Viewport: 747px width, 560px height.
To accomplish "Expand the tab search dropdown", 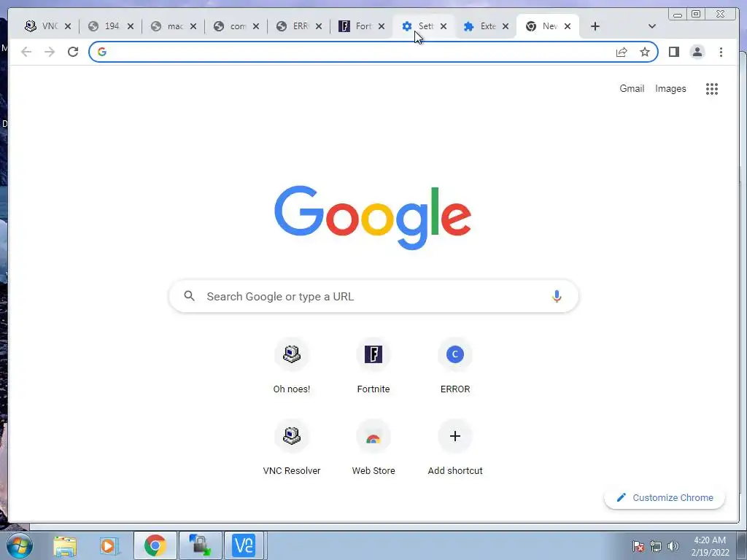I will pos(652,26).
